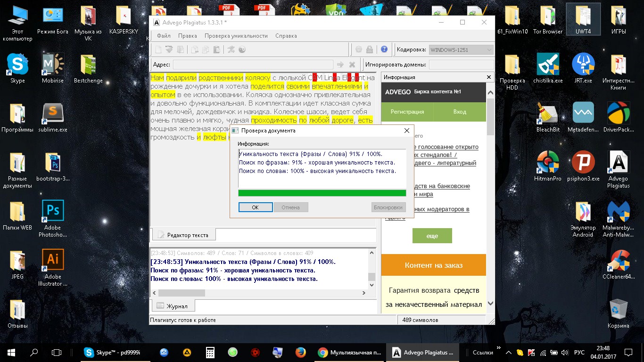The height and width of the screenshot is (362, 644).
Task: Click the HTML cleanup toolbar icon
Action: (169, 49)
